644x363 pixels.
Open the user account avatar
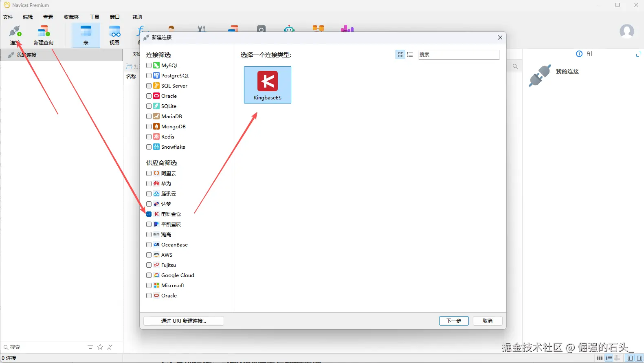[627, 31]
